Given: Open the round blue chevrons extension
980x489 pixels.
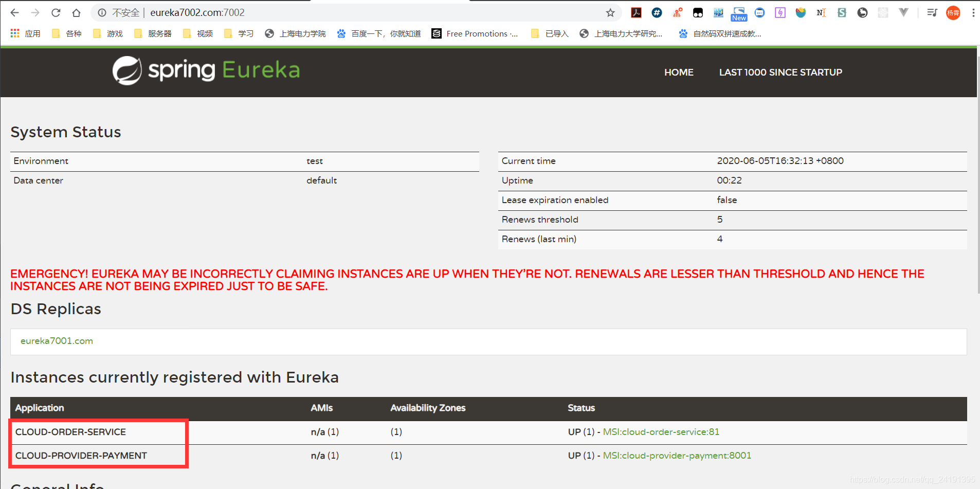Looking at the screenshot, I should point(759,13).
